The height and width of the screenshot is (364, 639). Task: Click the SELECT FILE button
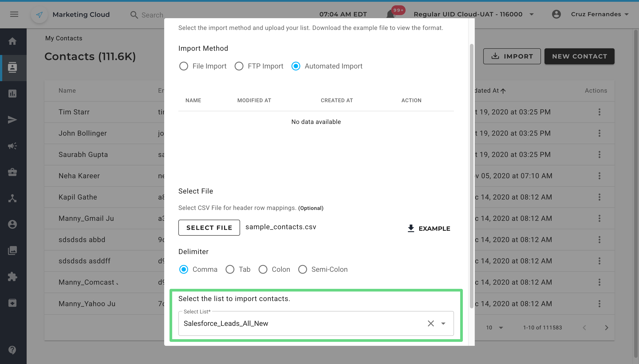coord(209,227)
